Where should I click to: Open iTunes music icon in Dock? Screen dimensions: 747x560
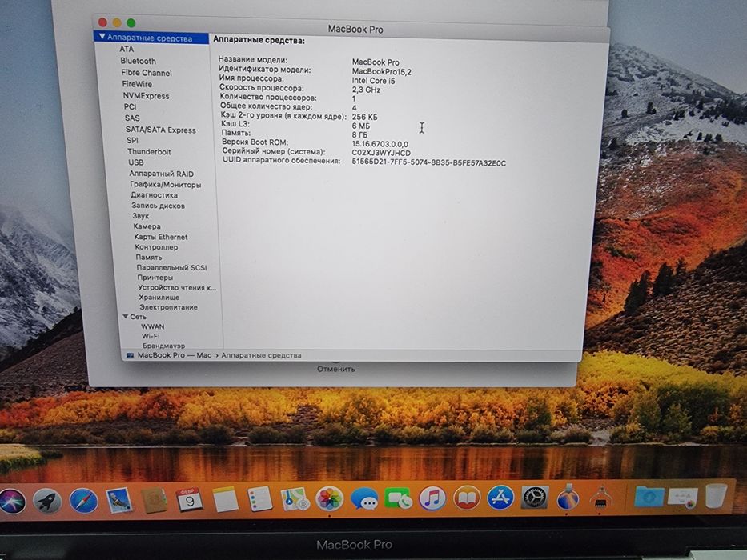(x=432, y=498)
